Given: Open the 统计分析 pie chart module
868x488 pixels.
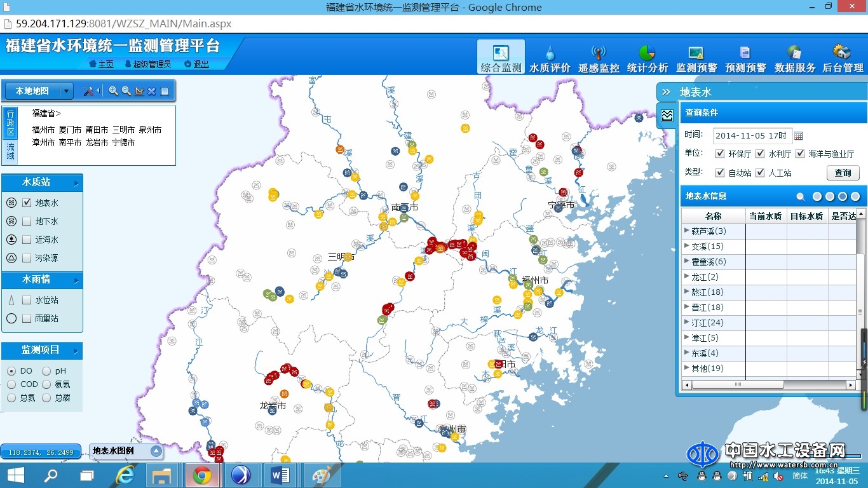Looking at the screenshot, I should (647, 58).
